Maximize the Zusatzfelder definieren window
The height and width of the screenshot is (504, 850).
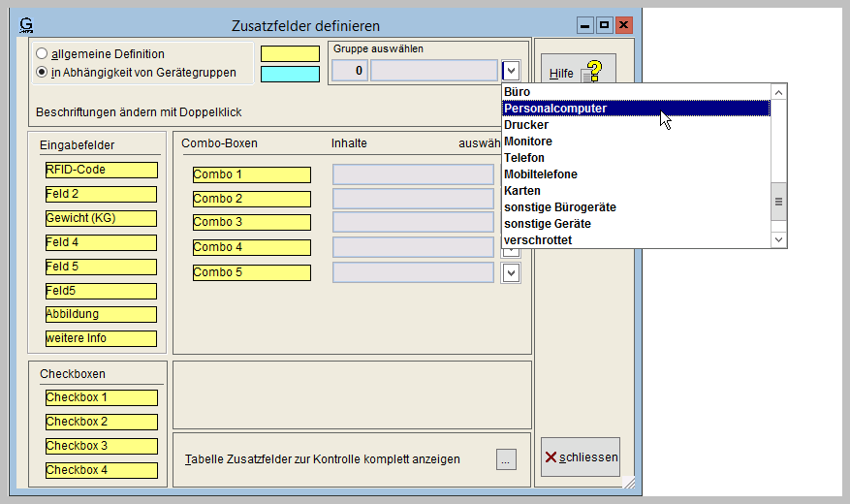point(604,25)
